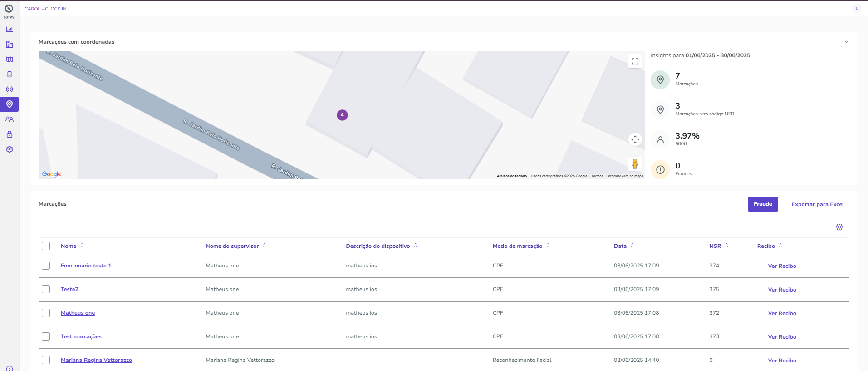Viewport: 868px width, 371px height.
Task: Open table column settings gear
Action: click(839, 227)
